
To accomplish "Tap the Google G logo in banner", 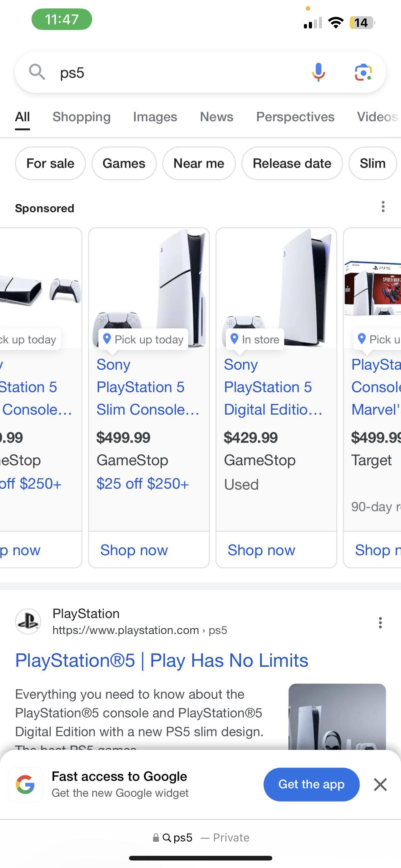I will tap(25, 785).
